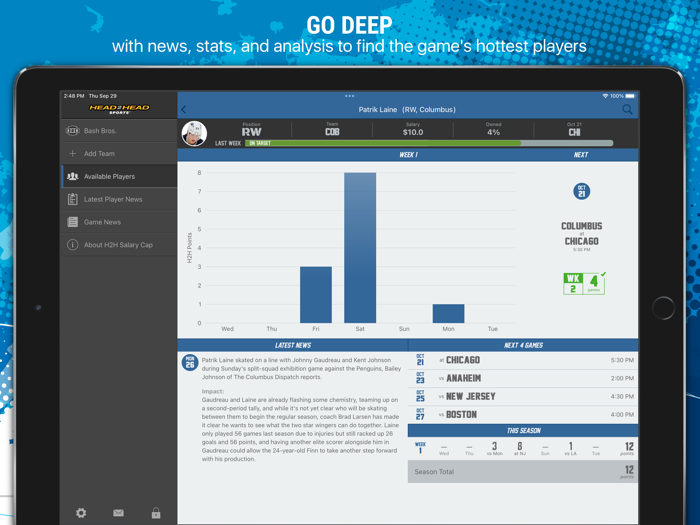Tap the Next 4 Games header
The width and height of the screenshot is (700, 525).
523,345
